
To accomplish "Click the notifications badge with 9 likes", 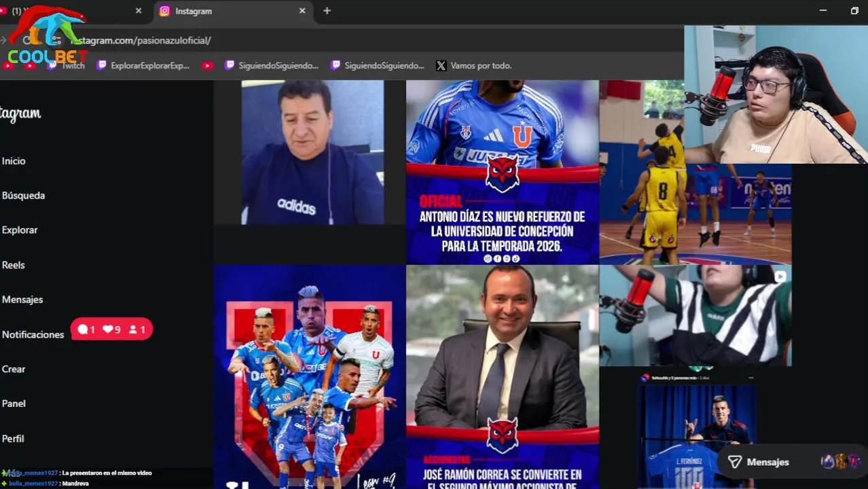I will (x=111, y=329).
